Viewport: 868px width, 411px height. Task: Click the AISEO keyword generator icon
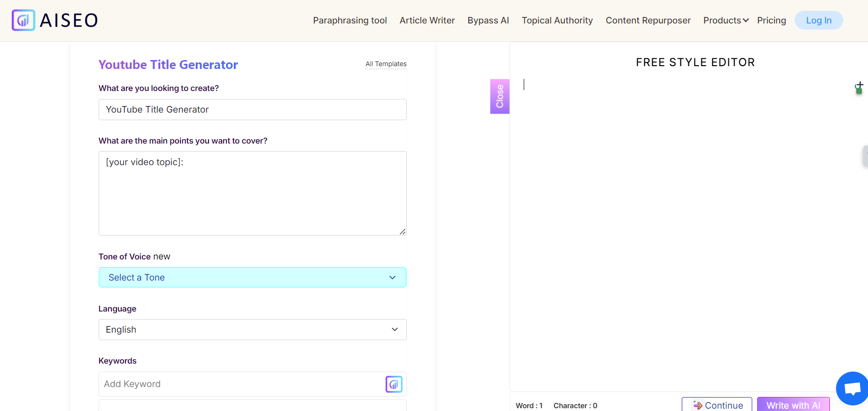click(x=394, y=384)
